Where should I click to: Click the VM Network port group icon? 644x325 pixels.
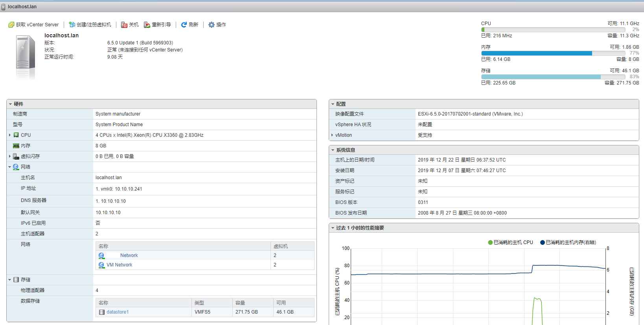click(101, 265)
